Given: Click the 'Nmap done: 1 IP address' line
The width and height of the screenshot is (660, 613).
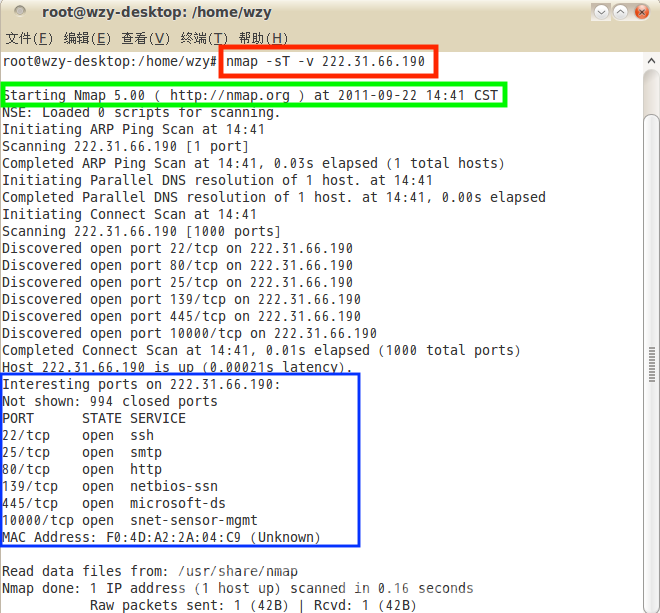Looking at the screenshot, I should (x=238, y=588).
